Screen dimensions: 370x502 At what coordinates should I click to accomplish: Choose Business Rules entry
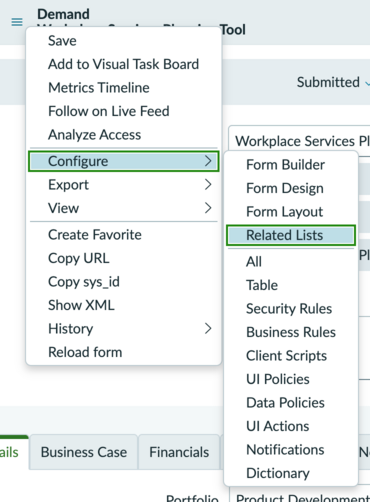291,332
